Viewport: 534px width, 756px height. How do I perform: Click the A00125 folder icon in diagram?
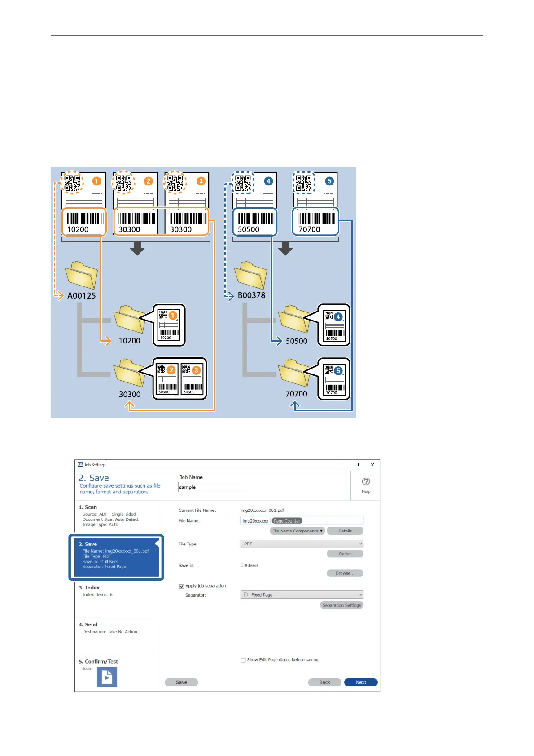click(81, 275)
